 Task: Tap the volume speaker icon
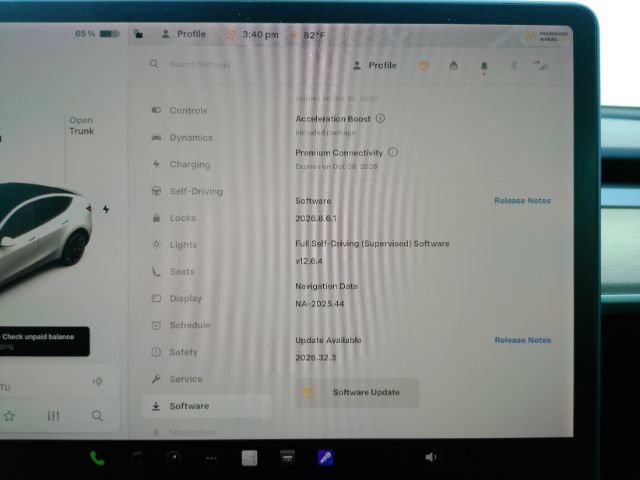pyautogui.click(x=431, y=457)
